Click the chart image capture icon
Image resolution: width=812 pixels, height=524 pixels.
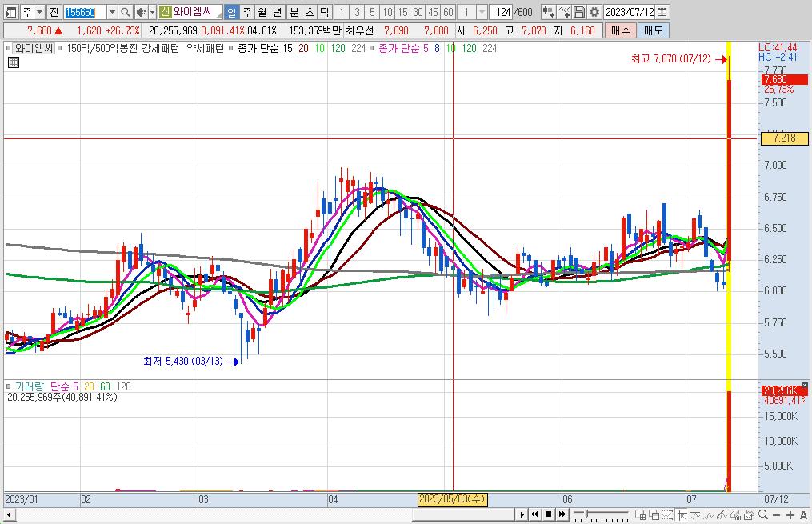pos(750,514)
